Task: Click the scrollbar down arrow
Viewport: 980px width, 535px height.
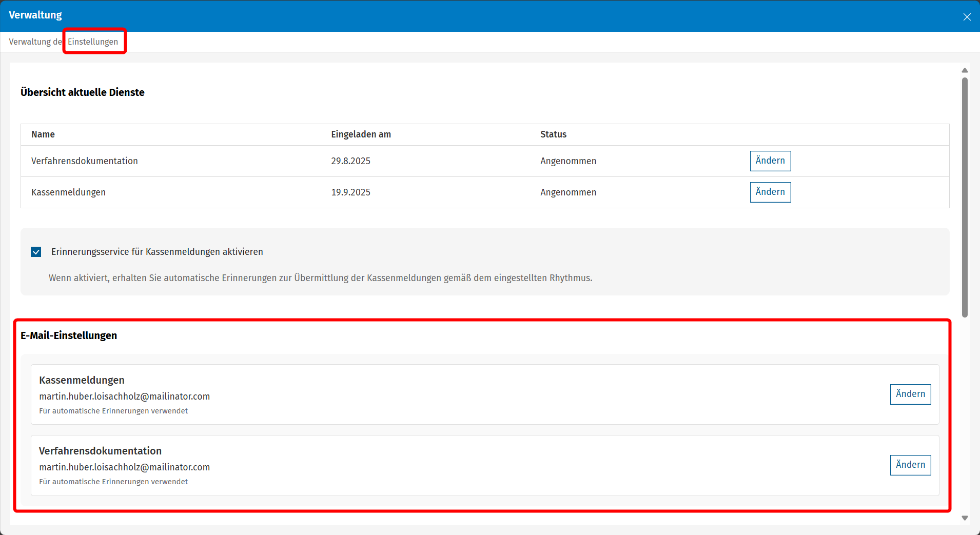Action: pos(965,518)
